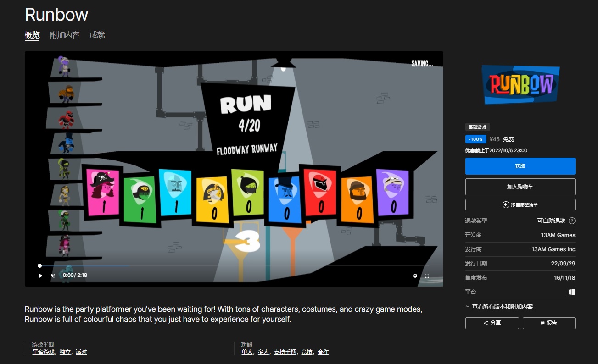This screenshot has width=598, height=364.
Task: Open the 成就 tab
Action: pos(97,35)
